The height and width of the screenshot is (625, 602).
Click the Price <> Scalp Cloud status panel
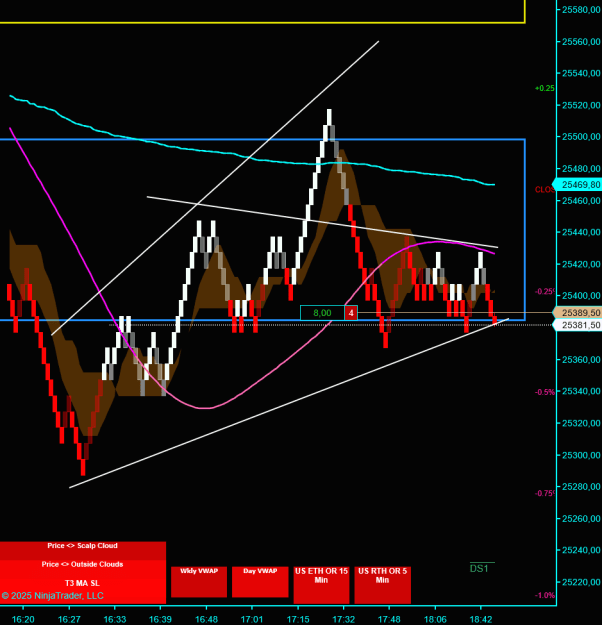[x=83, y=550]
